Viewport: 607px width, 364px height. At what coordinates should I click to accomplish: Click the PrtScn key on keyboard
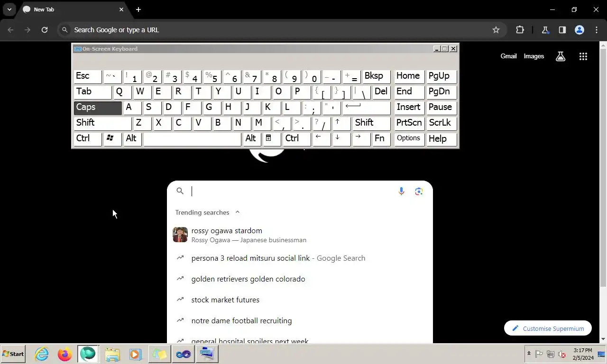pos(409,123)
